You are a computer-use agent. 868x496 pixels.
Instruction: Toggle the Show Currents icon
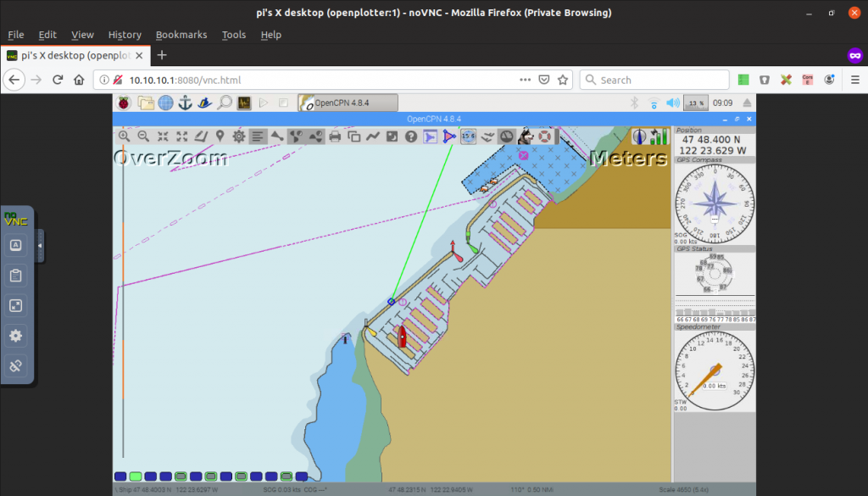[297, 137]
